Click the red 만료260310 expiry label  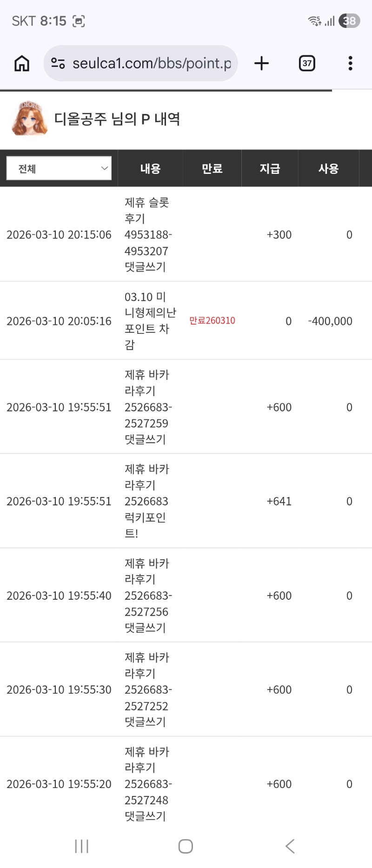(x=212, y=320)
